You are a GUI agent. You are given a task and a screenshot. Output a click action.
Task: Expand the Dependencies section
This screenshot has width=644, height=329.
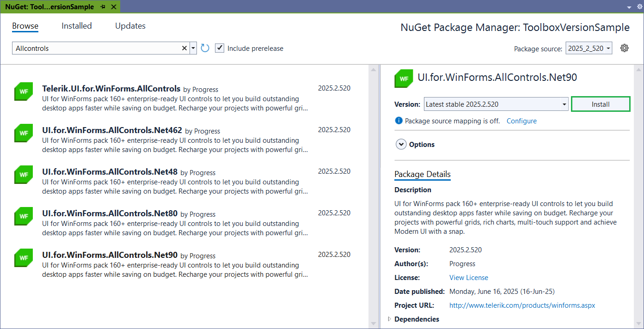389,319
